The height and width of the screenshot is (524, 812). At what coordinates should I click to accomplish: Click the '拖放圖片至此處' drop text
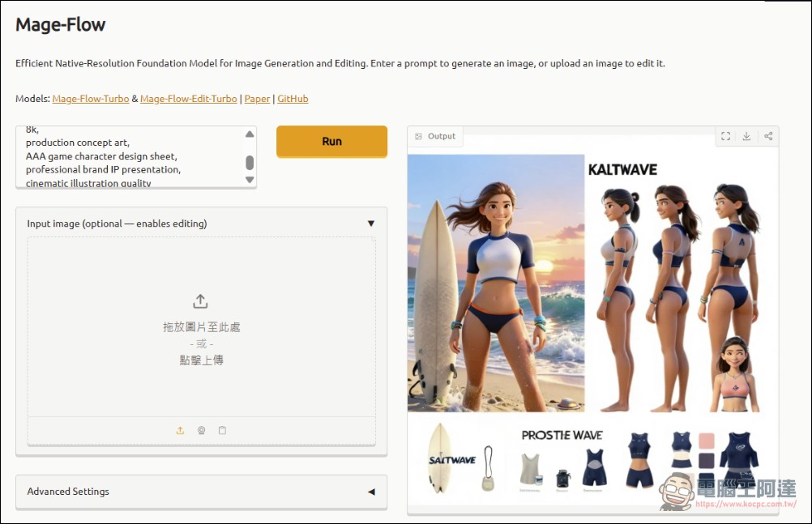coord(202,326)
